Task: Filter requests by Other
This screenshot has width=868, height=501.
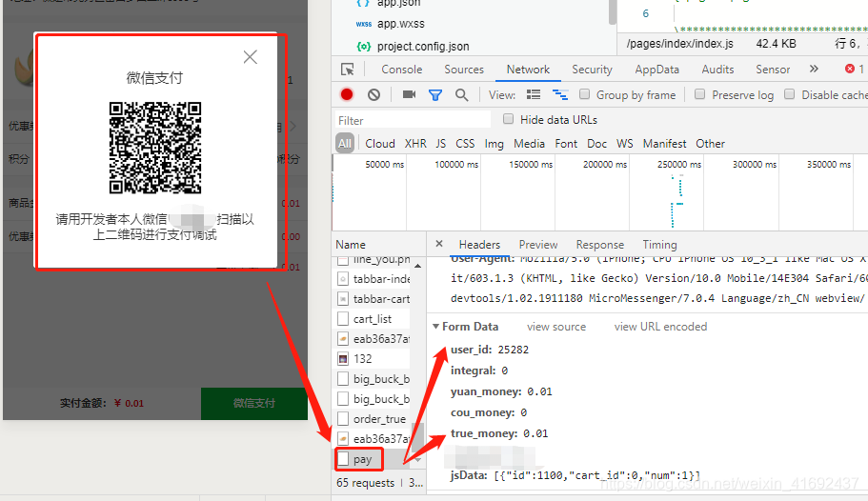Action: (x=710, y=144)
